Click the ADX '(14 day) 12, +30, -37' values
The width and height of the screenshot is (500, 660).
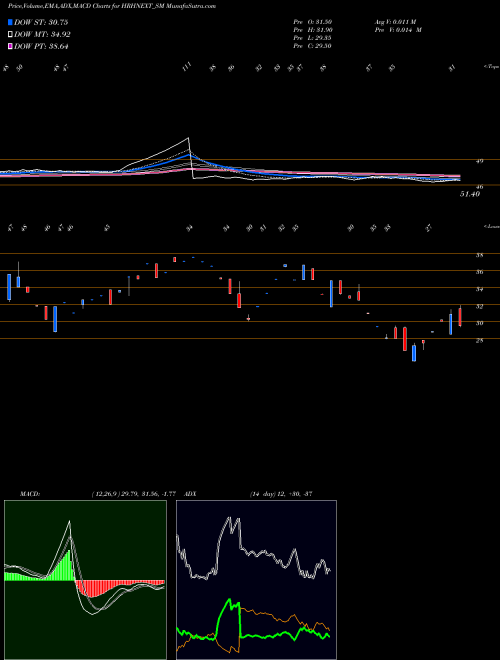(x=281, y=494)
